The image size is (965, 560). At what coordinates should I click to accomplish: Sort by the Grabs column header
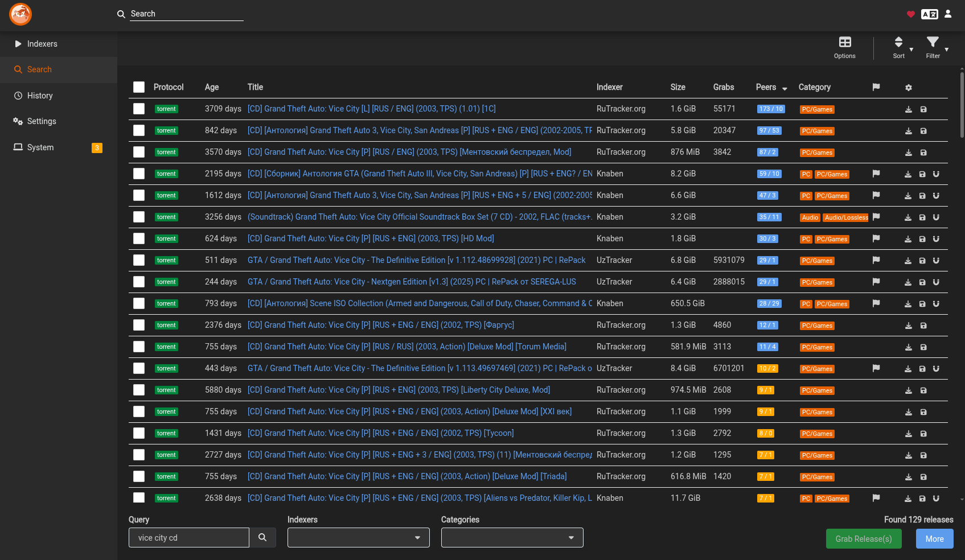point(724,87)
